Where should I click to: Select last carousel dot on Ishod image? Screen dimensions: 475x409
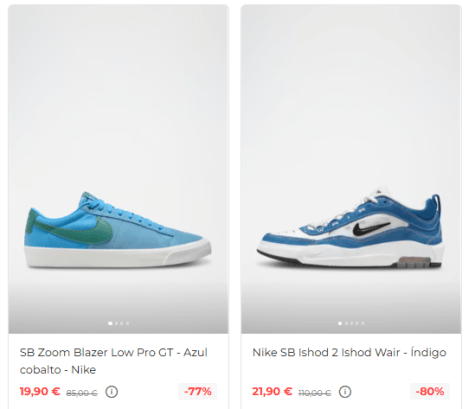[x=363, y=323]
